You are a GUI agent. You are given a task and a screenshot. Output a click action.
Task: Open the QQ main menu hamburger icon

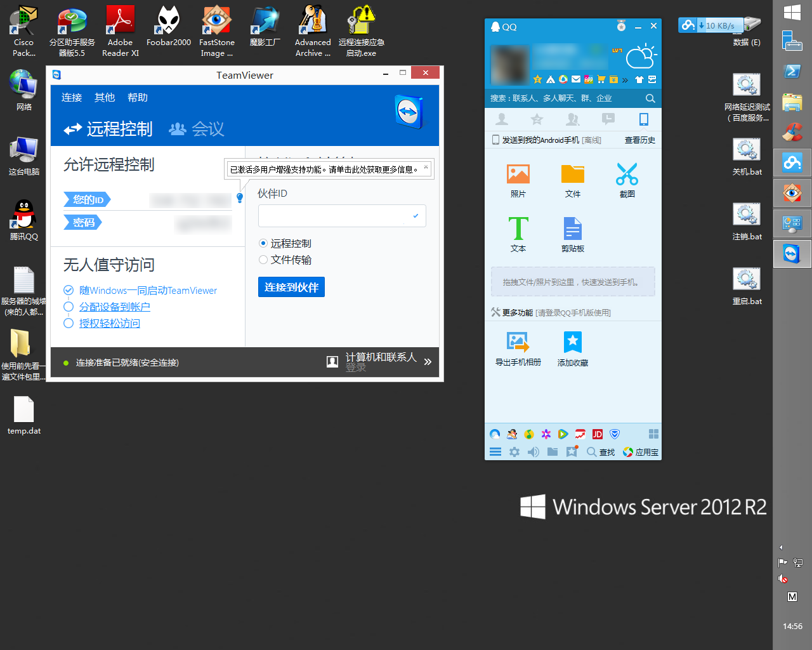coord(495,452)
